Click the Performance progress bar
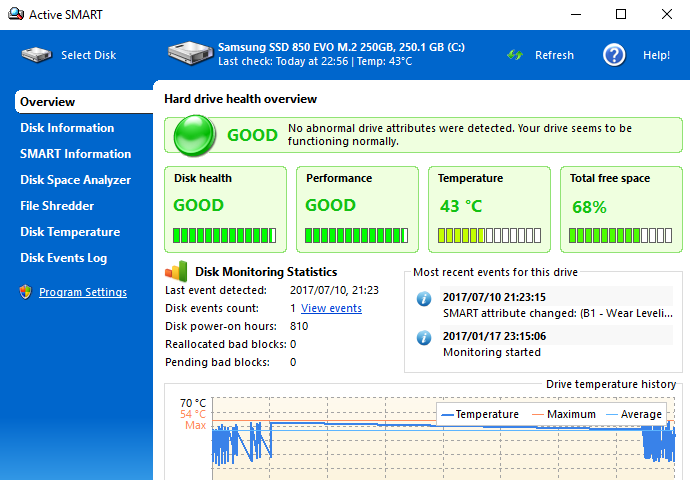Viewport: 690px width, 480px height. coord(356,235)
